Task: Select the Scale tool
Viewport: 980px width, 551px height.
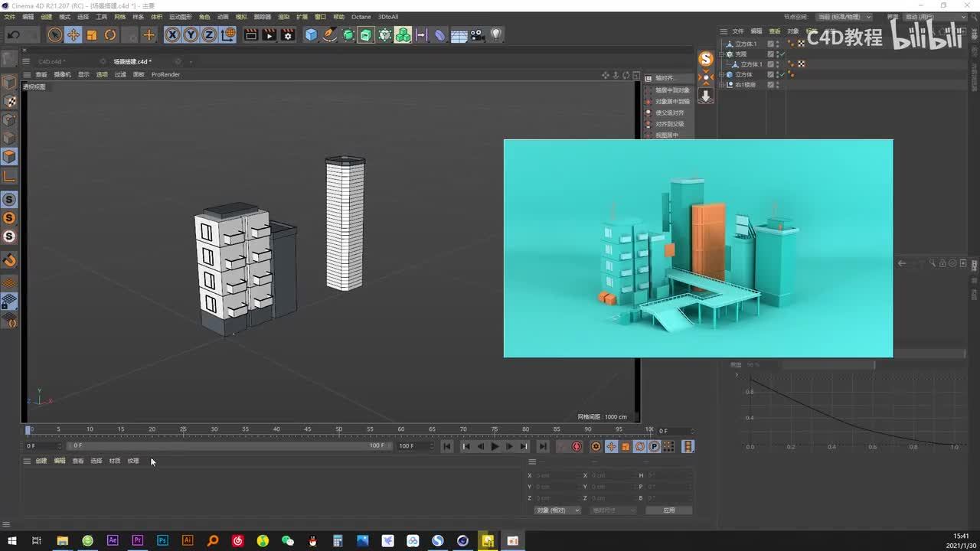Action: point(92,34)
